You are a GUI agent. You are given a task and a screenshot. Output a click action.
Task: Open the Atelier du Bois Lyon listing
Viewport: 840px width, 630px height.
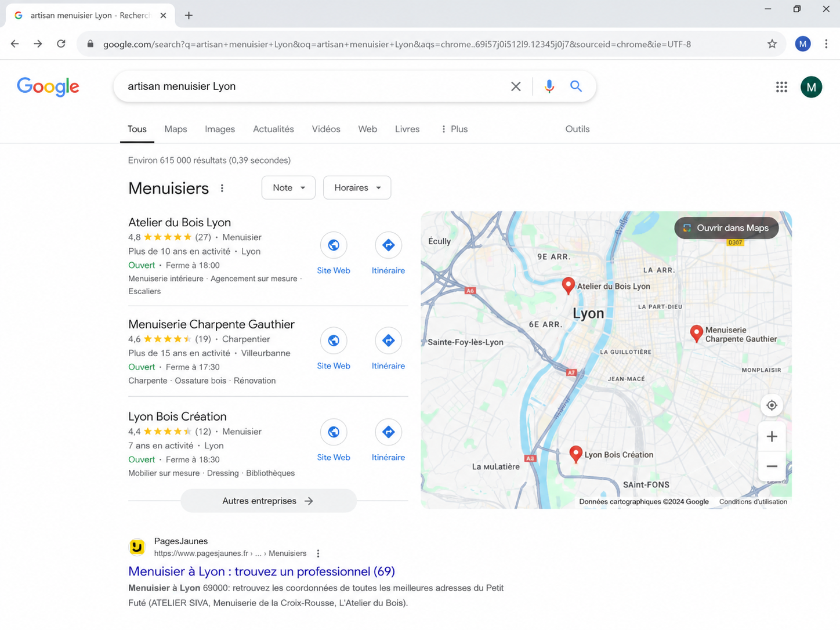(179, 223)
